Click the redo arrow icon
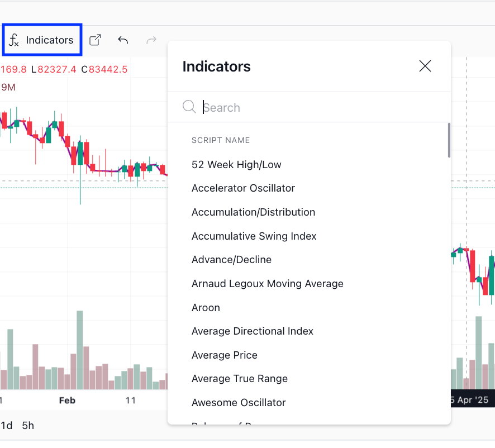Screen dimensions: 495x448 click(x=151, y=40)
